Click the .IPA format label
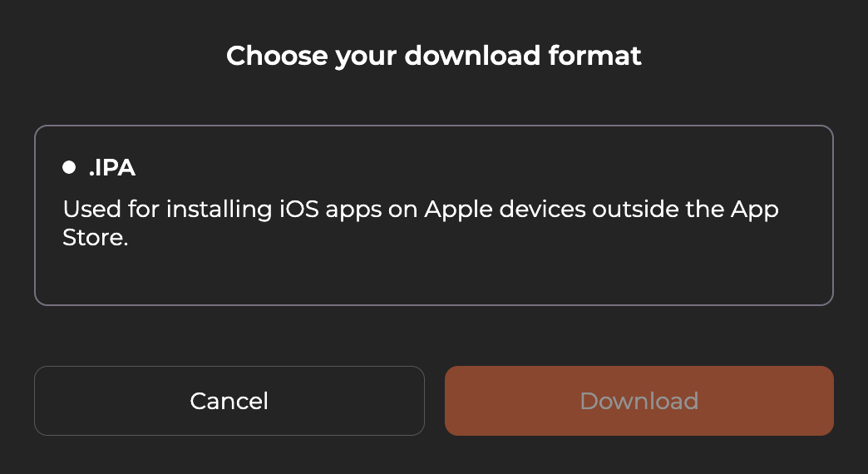This screenshot has height=474, width=868. (111, 168)
